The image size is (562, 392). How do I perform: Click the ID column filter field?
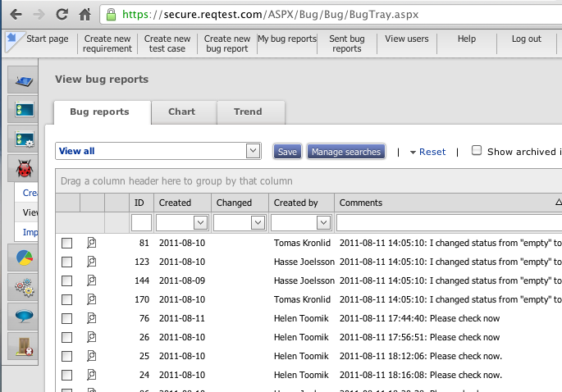[141, 222]
